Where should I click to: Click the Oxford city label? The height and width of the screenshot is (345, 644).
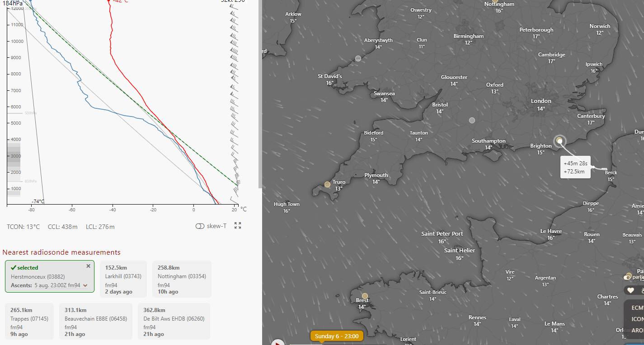tap(494, 84)
